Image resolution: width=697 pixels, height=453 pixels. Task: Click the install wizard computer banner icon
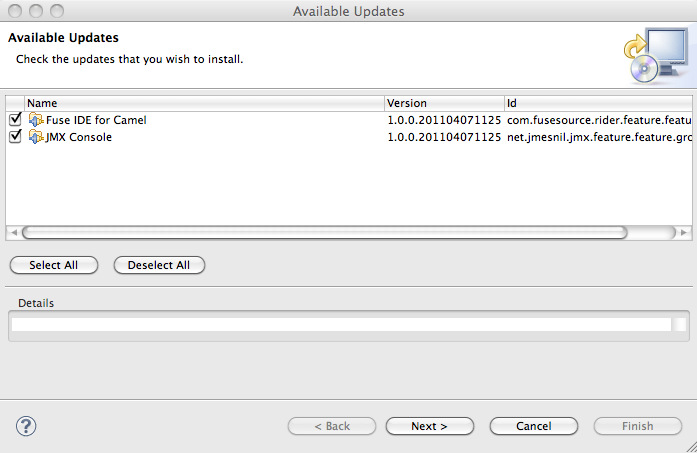click(656, 55)
